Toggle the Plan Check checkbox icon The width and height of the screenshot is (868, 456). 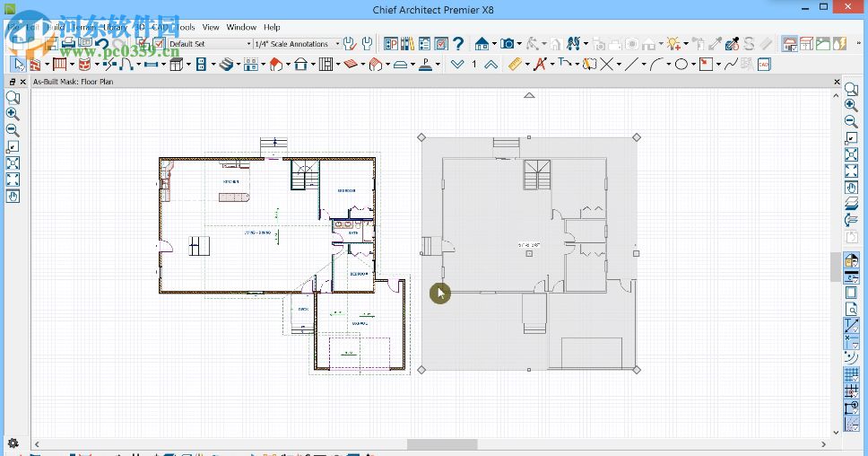coord(441,44)
